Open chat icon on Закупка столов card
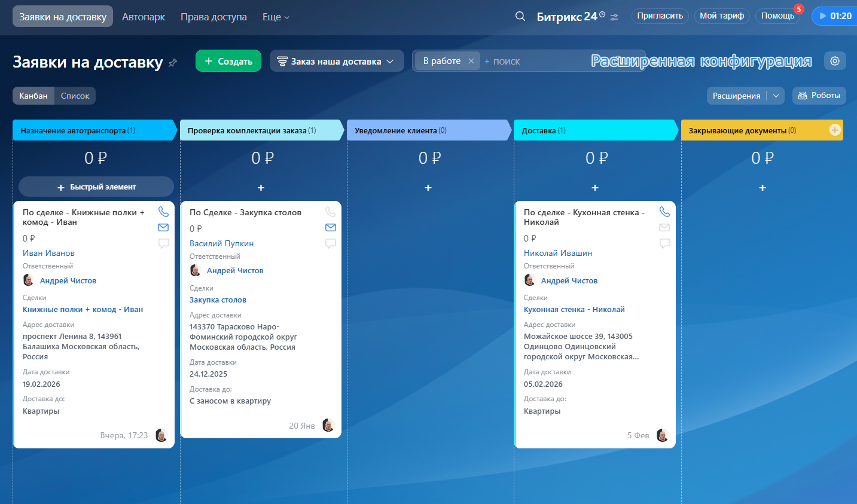Viewport: 857px width, 504px height. click(330, 243)
